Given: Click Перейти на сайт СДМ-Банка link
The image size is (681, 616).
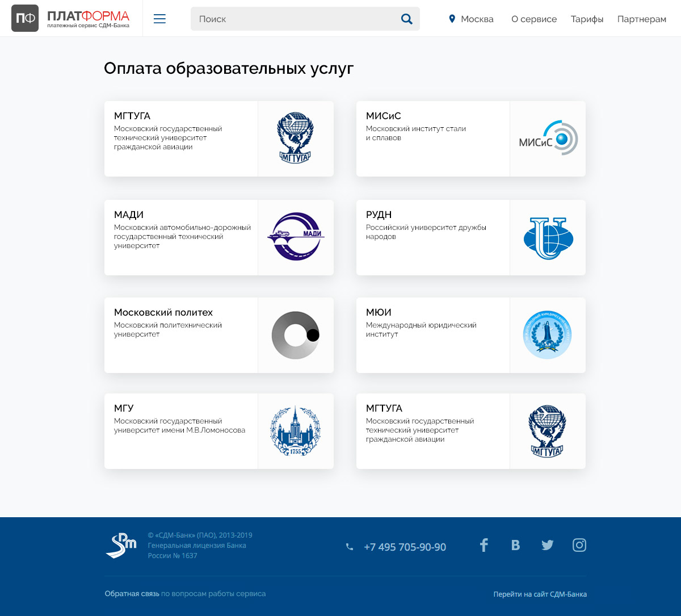Looking at the screenshot, I should pos(540,594).
